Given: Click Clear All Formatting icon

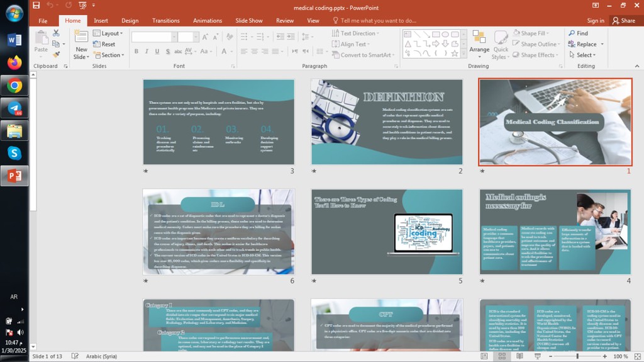Looking at the screenshot, I should (x=230, y=37).
